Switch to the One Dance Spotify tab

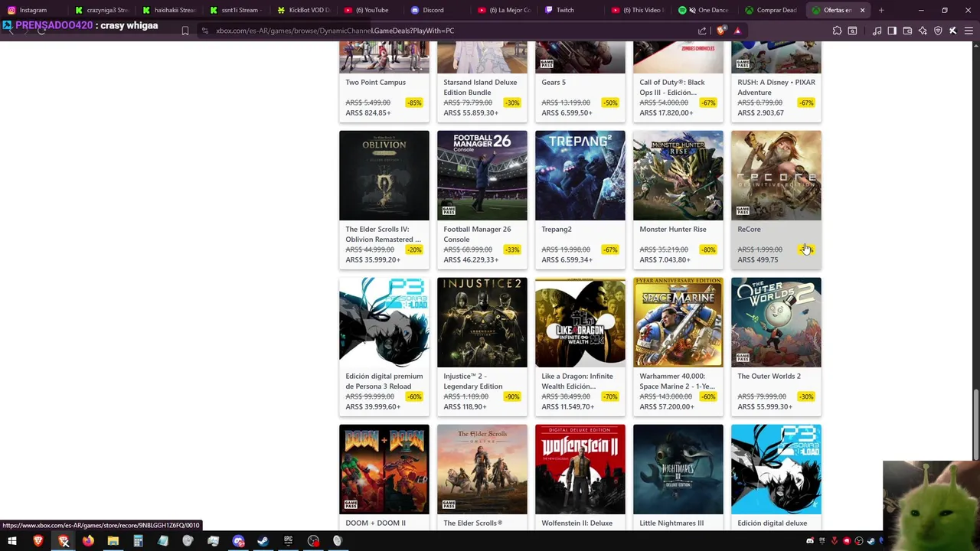tap(706, 10)
